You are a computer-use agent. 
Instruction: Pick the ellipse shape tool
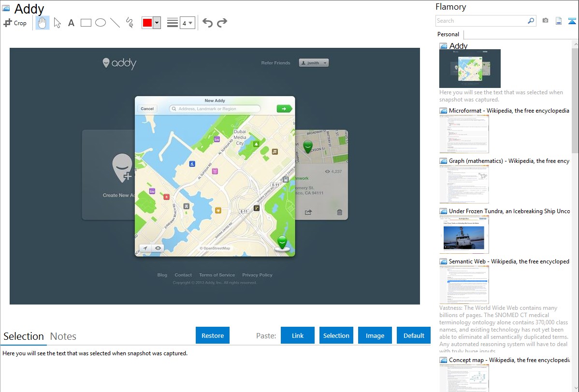tap(101, 23)
